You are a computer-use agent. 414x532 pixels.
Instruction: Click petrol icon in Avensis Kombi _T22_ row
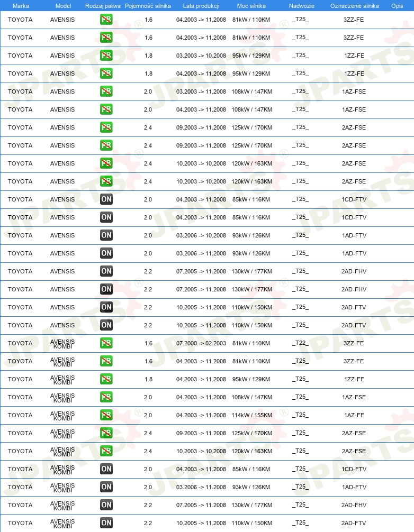(x=106, y=343)
